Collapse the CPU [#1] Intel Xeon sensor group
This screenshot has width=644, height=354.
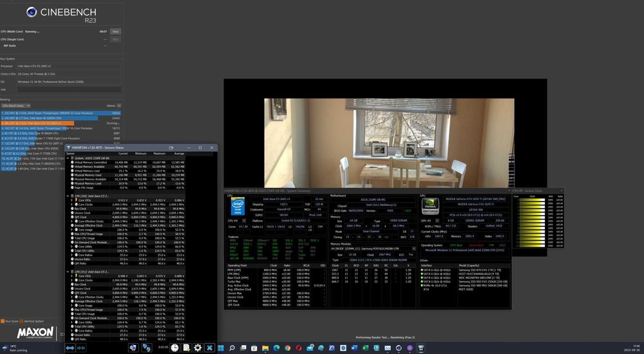tap(68, 272)
